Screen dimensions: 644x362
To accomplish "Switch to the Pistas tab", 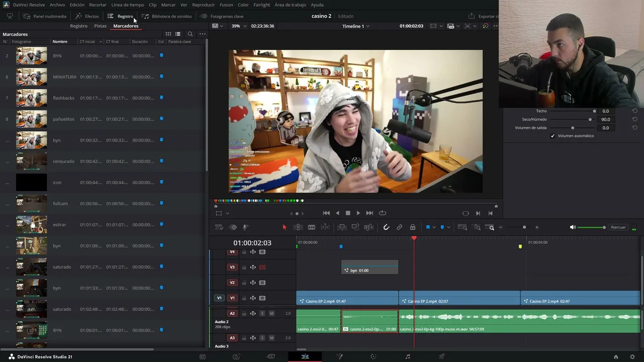I will (100, 26).
